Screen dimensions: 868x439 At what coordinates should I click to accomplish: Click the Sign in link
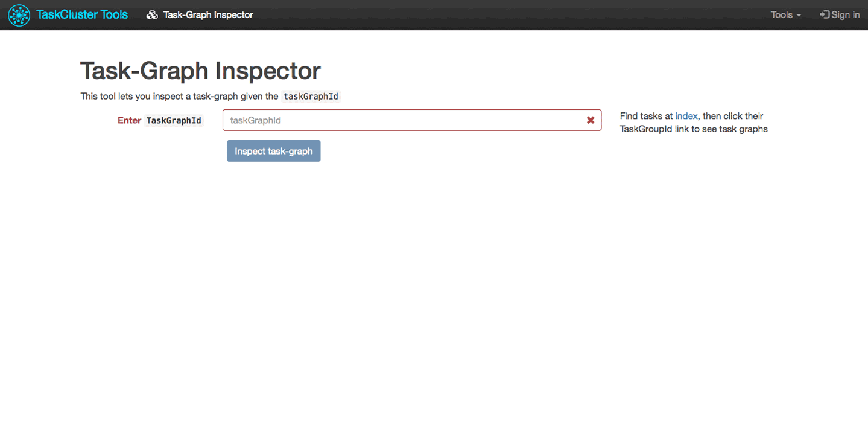click(840, 15)
